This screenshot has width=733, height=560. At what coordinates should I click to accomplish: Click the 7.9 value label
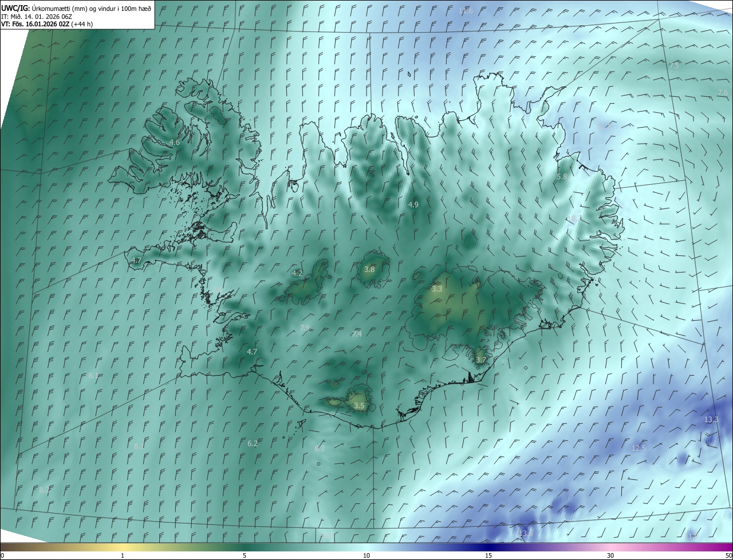[305, 328]
